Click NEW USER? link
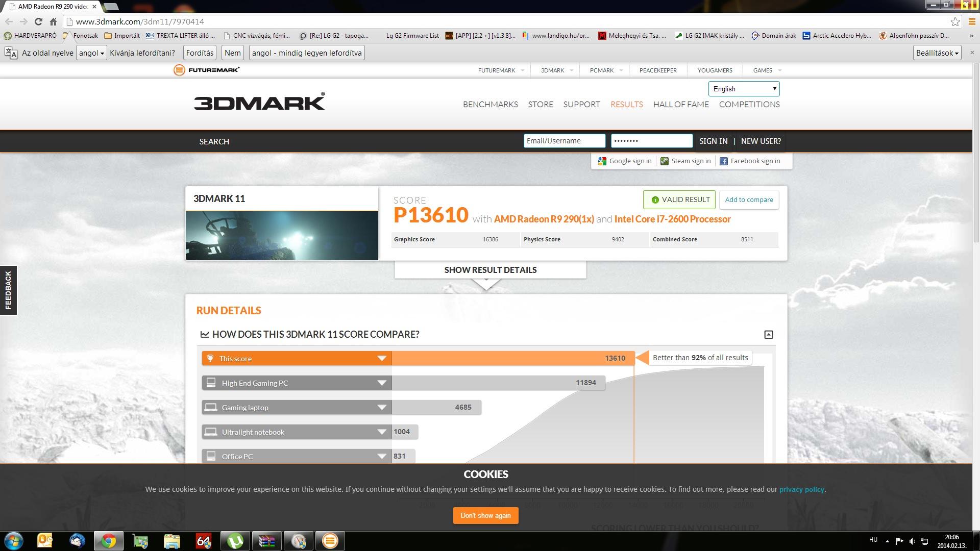 coord(761,141)
